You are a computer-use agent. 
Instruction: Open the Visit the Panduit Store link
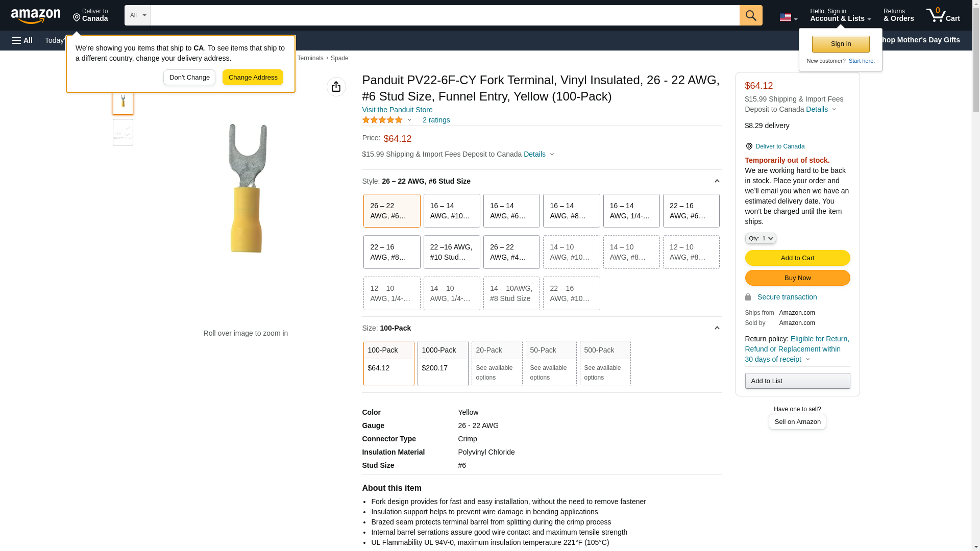(397, 110)
